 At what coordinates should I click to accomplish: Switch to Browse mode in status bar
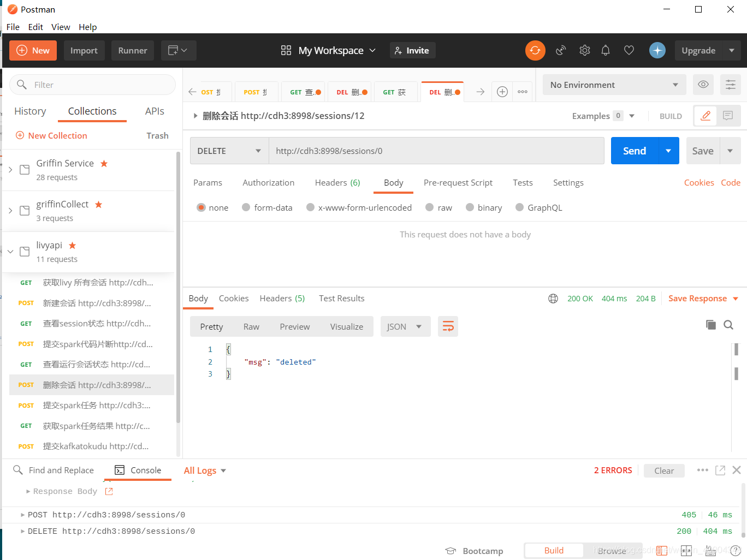click(612, 551)
